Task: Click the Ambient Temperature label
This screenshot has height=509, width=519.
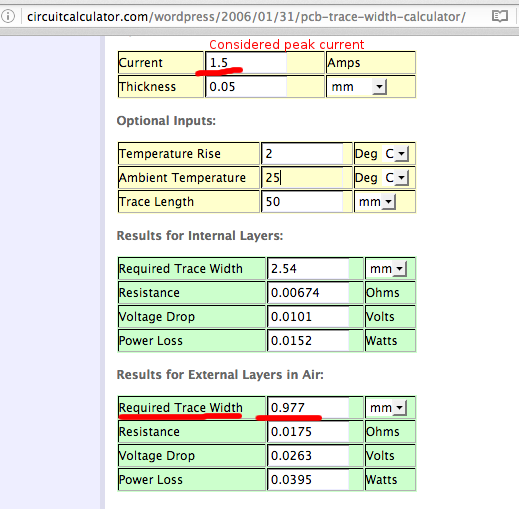Action: [182, 178]
